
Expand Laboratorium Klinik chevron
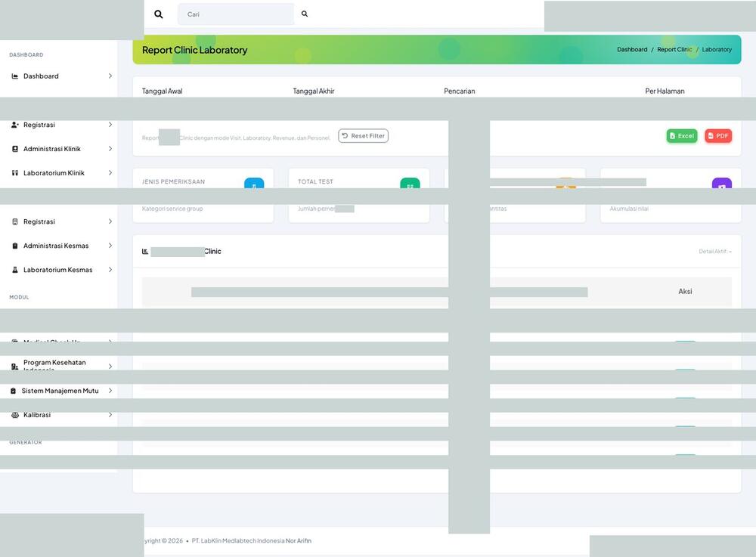pyautogui.click(x=110, y=173)
